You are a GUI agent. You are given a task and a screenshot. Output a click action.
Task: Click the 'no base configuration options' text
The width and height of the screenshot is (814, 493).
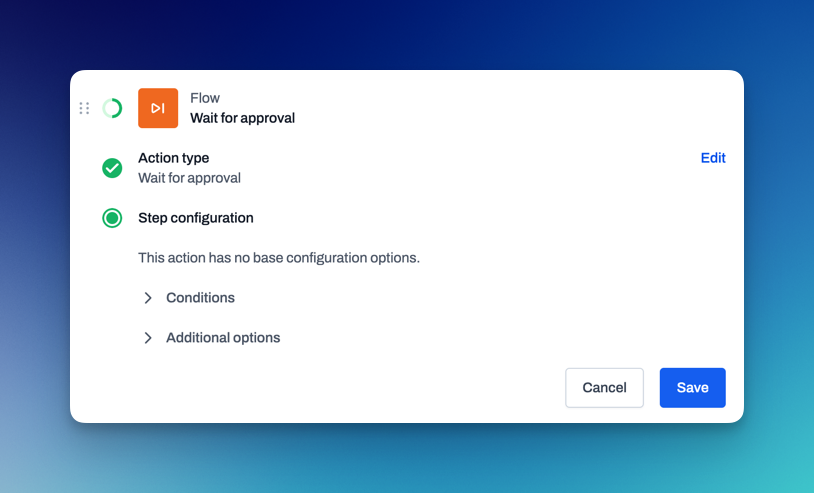point(279,258)
